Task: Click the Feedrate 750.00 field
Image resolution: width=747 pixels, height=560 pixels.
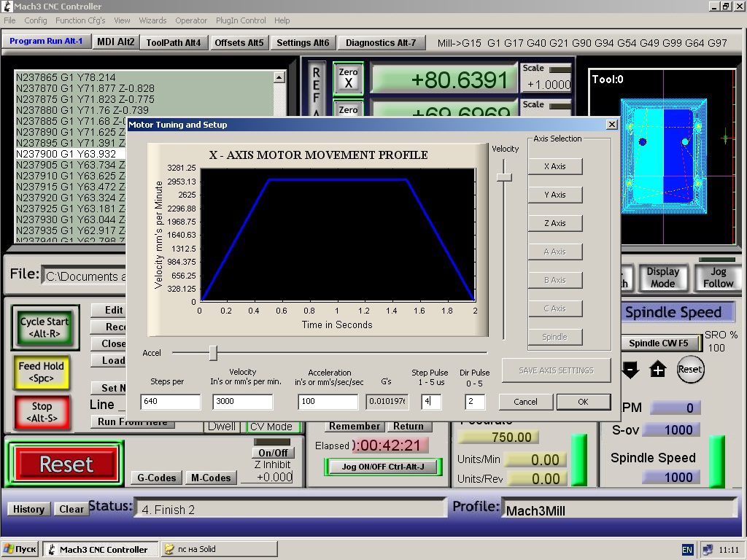Action: [x=498, y=437]
